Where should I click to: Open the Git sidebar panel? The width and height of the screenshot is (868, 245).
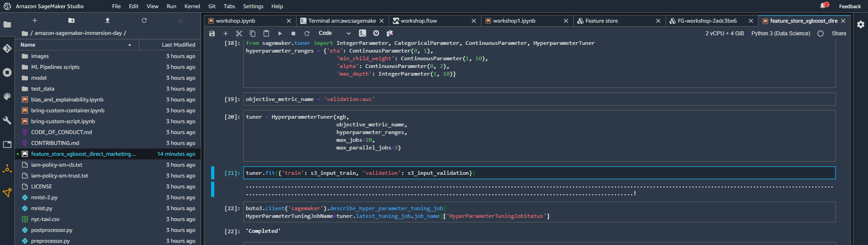point(7,48)
